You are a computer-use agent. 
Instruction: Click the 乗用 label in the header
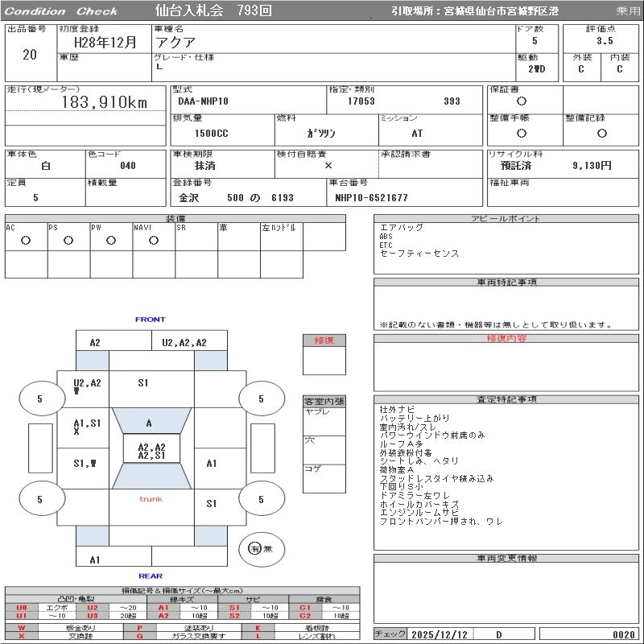(628, 11)
